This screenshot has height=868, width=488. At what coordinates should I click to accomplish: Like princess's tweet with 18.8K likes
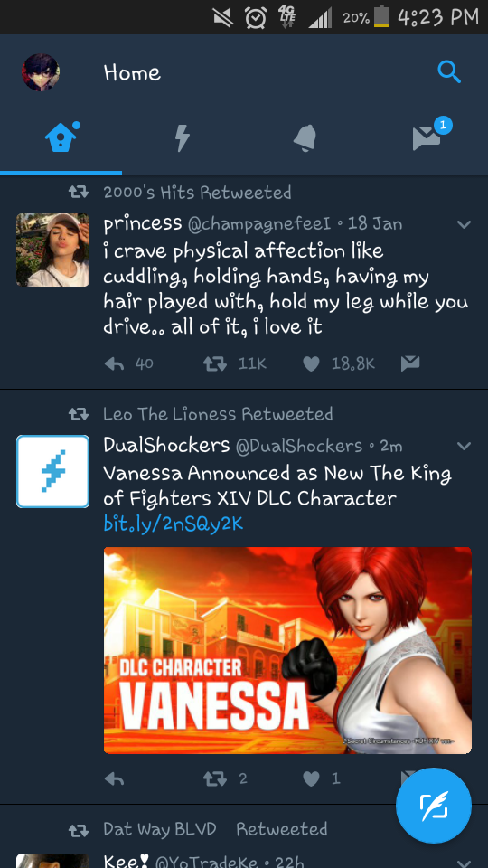click(312, 363)
